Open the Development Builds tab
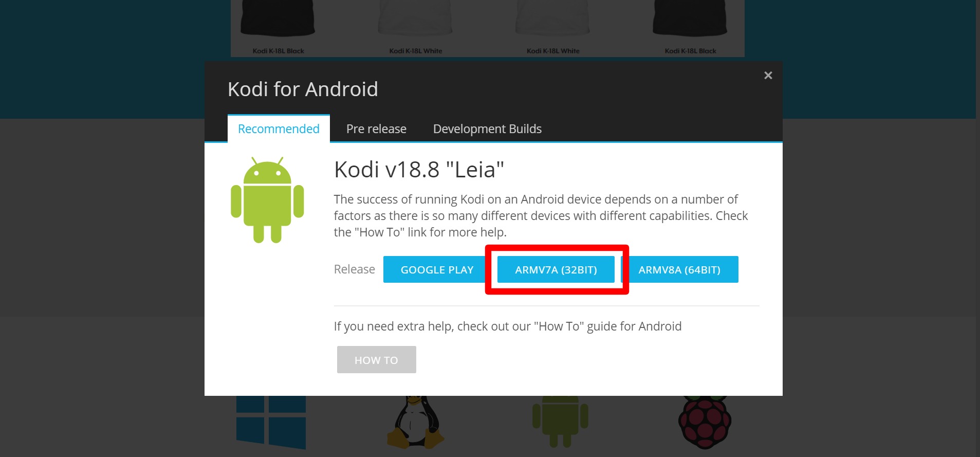Image resolution: width=980 pixels, height=457 pixels. pyautogui.click(x=487, y=129)
